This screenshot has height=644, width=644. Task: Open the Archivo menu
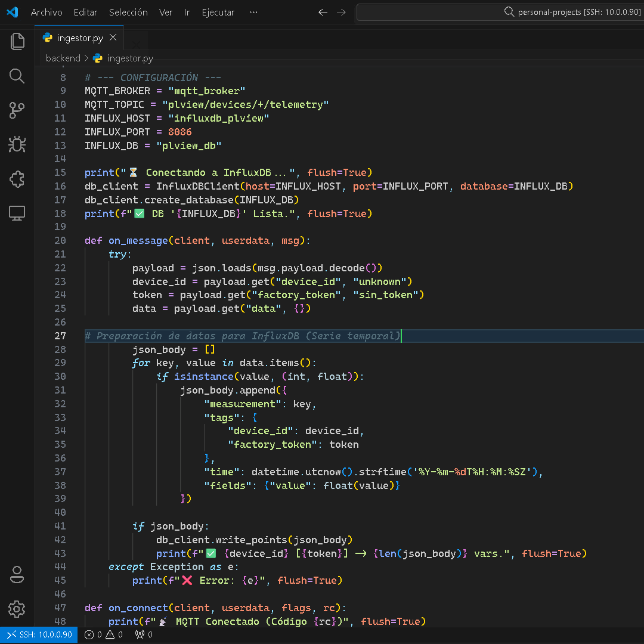tap(47, 12)
